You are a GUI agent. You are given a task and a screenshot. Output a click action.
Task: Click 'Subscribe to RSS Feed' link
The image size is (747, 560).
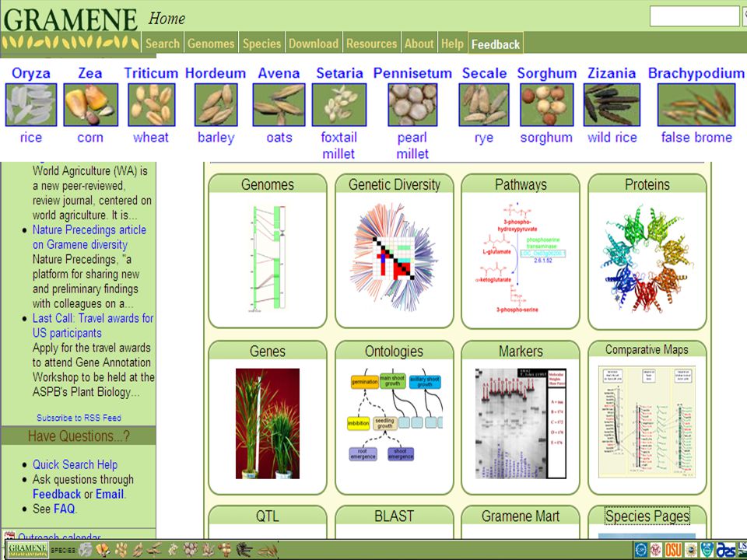[79, 418]
